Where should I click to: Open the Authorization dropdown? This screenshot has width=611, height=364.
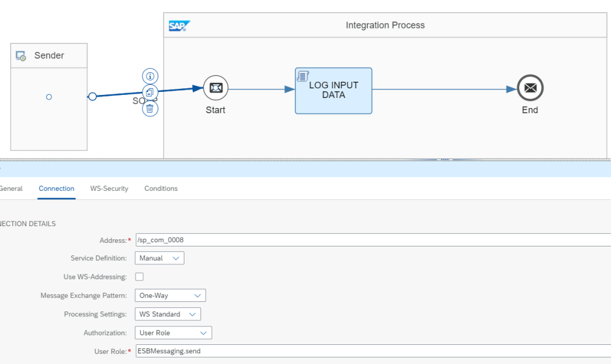[x=173, y=332]
